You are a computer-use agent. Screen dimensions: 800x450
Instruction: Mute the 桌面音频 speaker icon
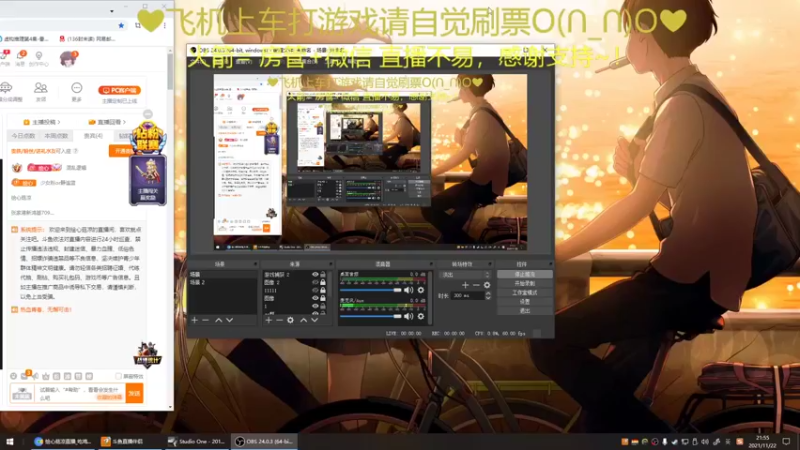coord(409,290)
